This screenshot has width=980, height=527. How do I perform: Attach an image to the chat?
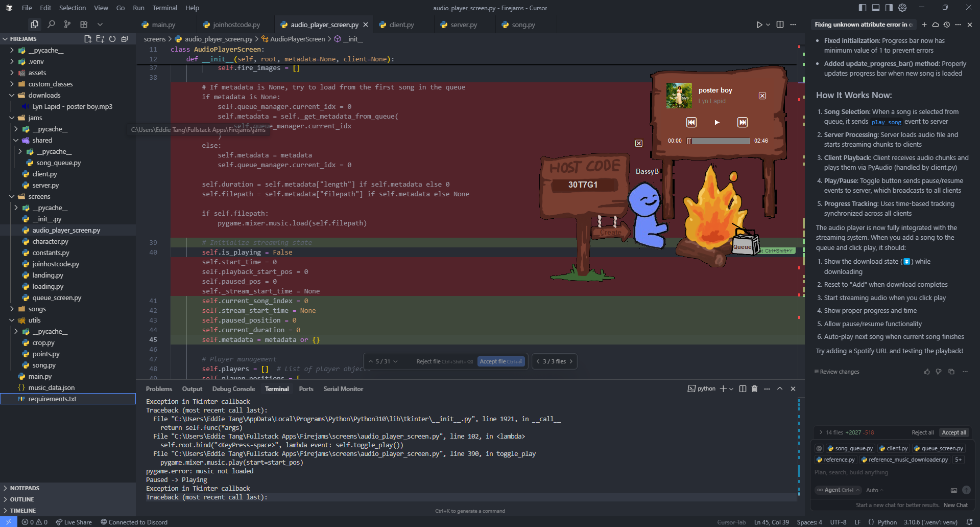(x=953, y=490)
